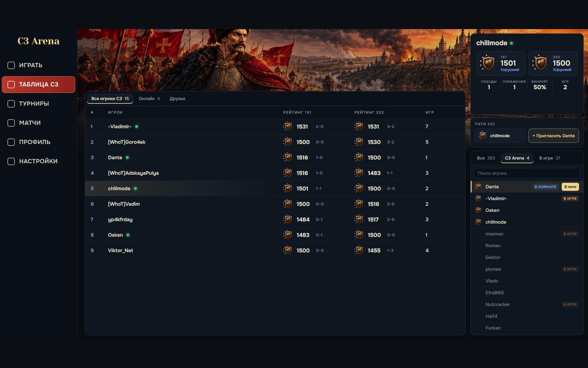
Task: Go to the МАТЧИ page
Action: click(x=38, y=123)
